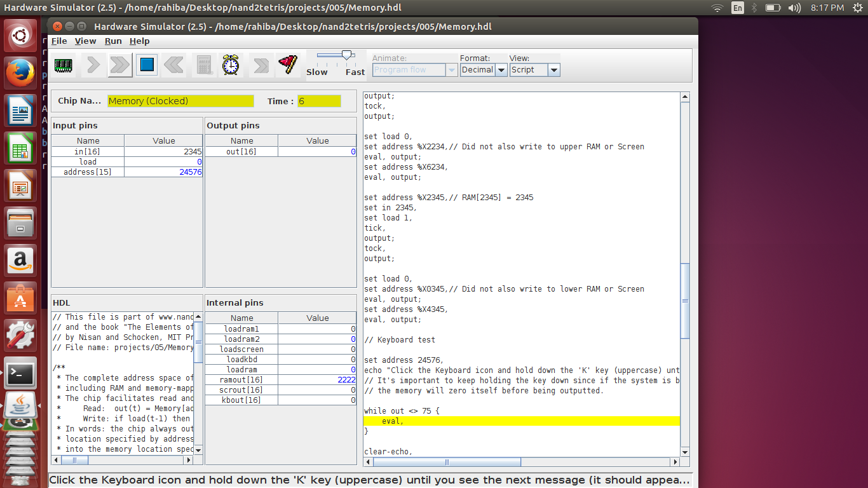Open Firefox from the launcher
Screen dimensions: 868x488
pyautogui.click(x=21, y=73)
